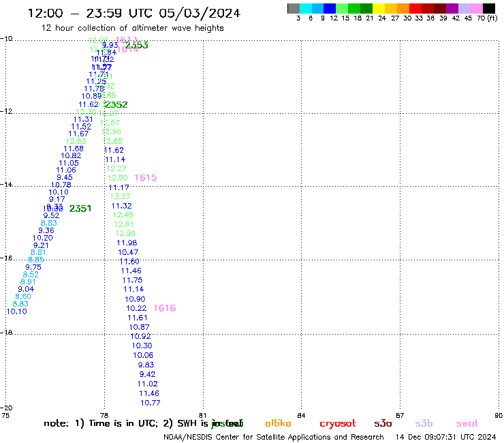Screen dimensions: 504x443
Task: Click the wave height value 11.31
Action: [x=83, y=119]
